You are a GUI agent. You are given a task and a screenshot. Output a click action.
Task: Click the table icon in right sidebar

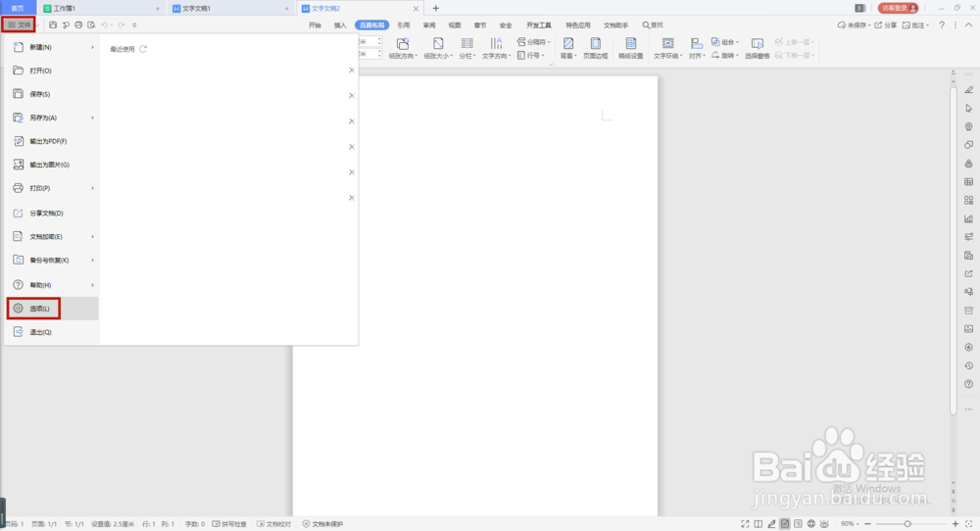click(969, 182)
